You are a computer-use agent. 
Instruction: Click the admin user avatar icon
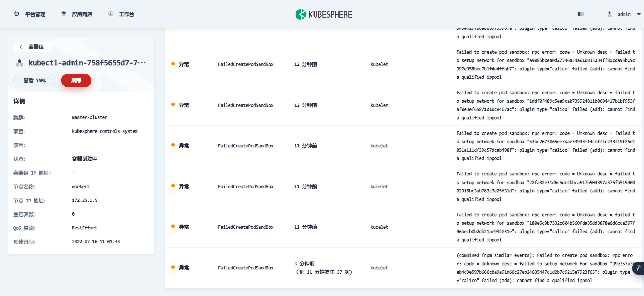click(x=609, y=14)
